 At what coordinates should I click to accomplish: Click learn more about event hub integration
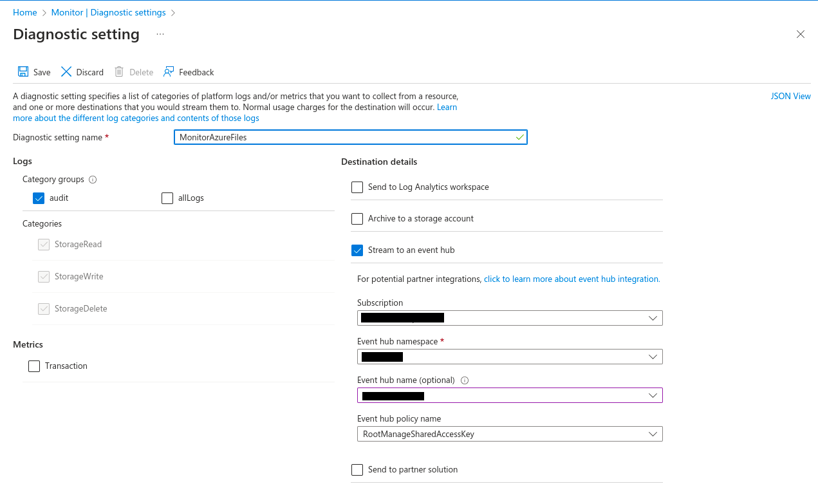pyautogui.click(x=572, y=279)
